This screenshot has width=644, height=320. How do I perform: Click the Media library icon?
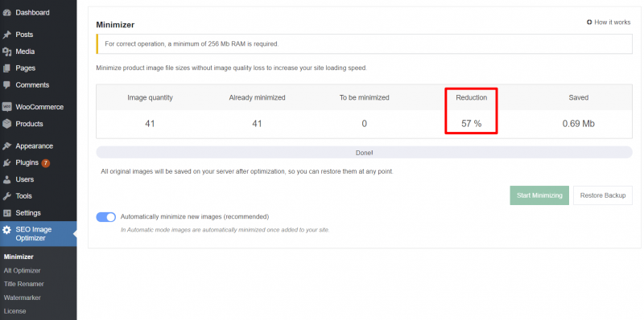[x=6, y=51]
